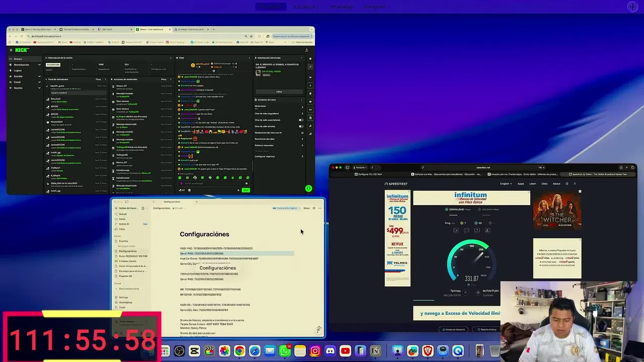644x362 pixels.
Task: Open Settings in the Notion sidebar
Action: [x=123, y=297]
